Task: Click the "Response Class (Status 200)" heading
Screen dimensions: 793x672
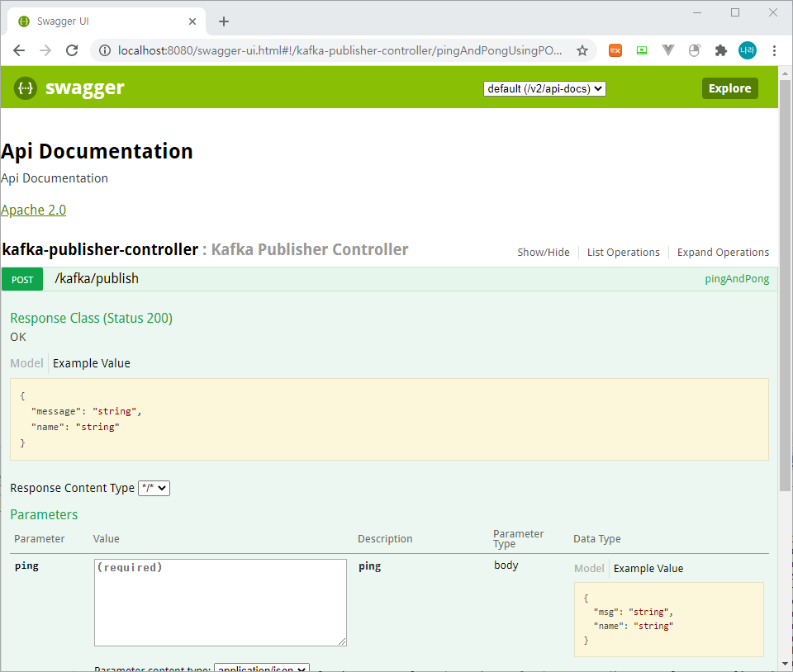Action: pos(91,318)
